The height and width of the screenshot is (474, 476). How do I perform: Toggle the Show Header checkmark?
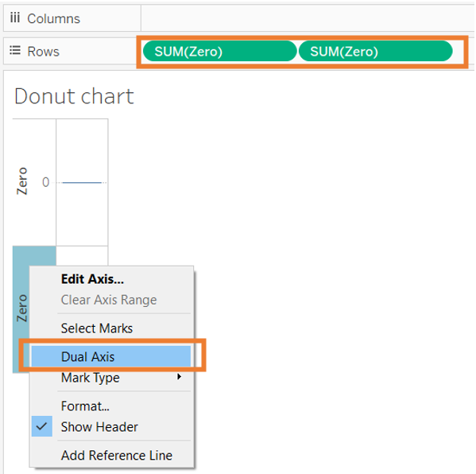pos(41,426)
